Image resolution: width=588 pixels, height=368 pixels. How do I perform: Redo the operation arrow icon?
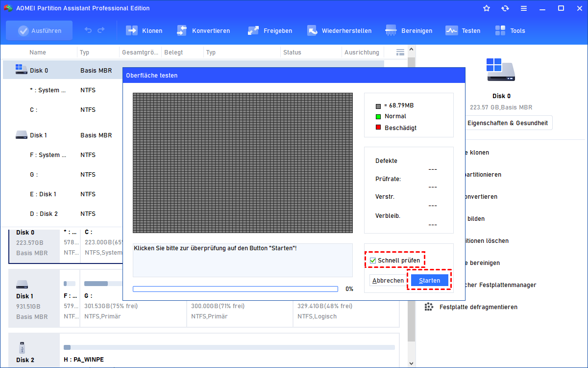click(x=101, y=30)
